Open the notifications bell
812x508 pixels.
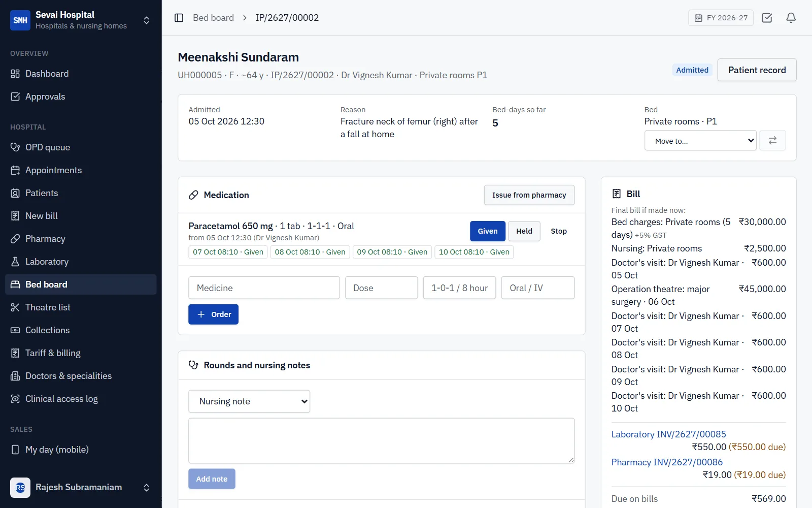791,18
